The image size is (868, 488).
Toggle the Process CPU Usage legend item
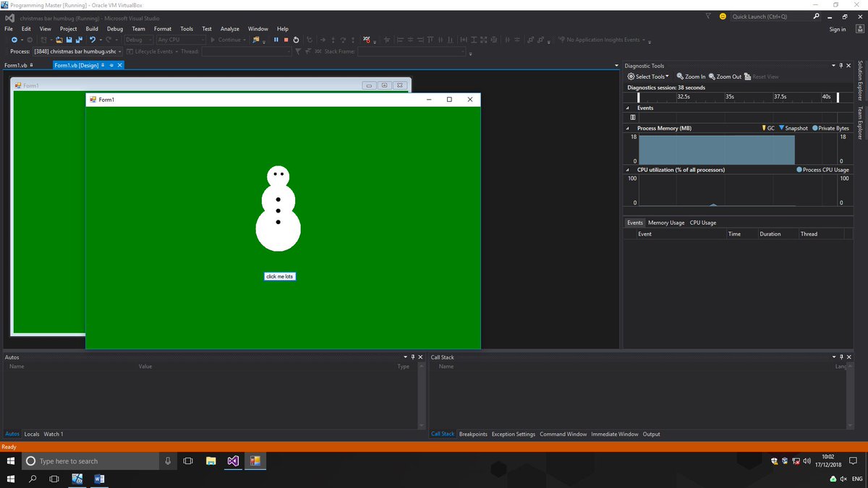(822, 170)
